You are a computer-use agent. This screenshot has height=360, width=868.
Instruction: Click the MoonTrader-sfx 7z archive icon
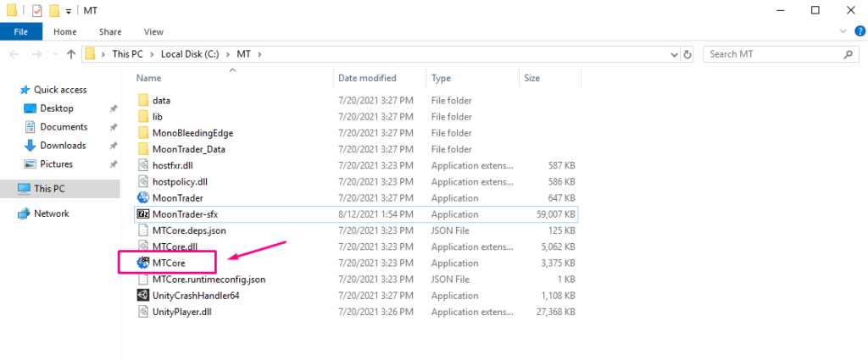click(x=142, y=214)
